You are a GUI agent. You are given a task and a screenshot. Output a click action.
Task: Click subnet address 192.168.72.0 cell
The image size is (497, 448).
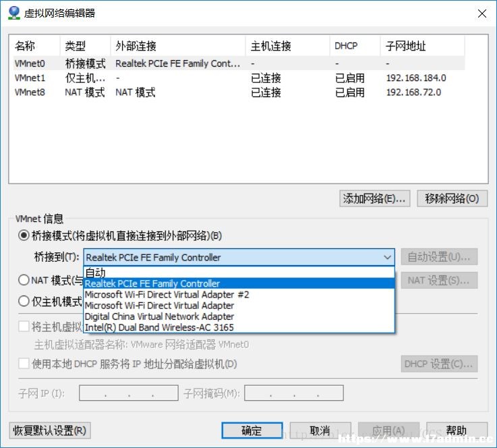click(413, 92)
